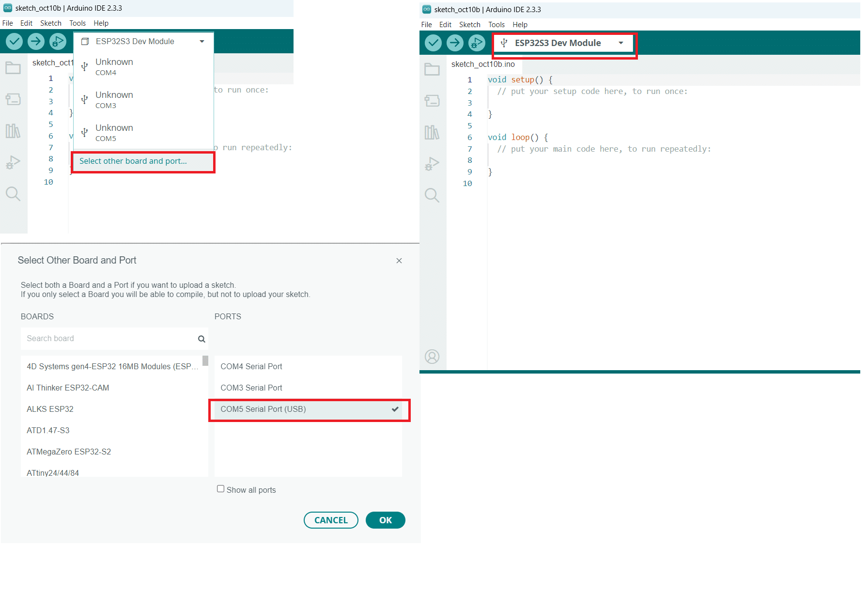
Task: Start Debug button in left Arduino window
Action: point(58,42)
